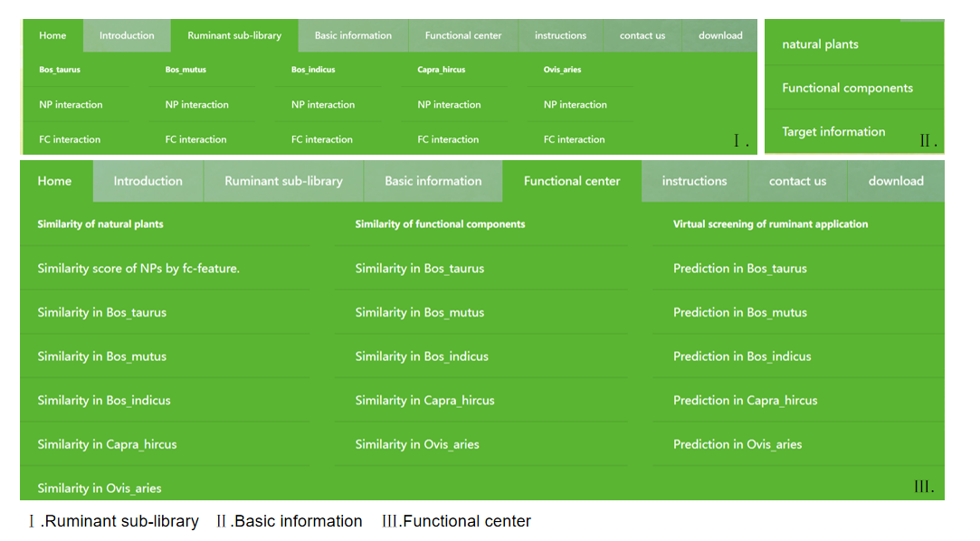The image size is (980, 541).
Task: Click Introduction tab in top navigation bar
Action: [127, 35]
